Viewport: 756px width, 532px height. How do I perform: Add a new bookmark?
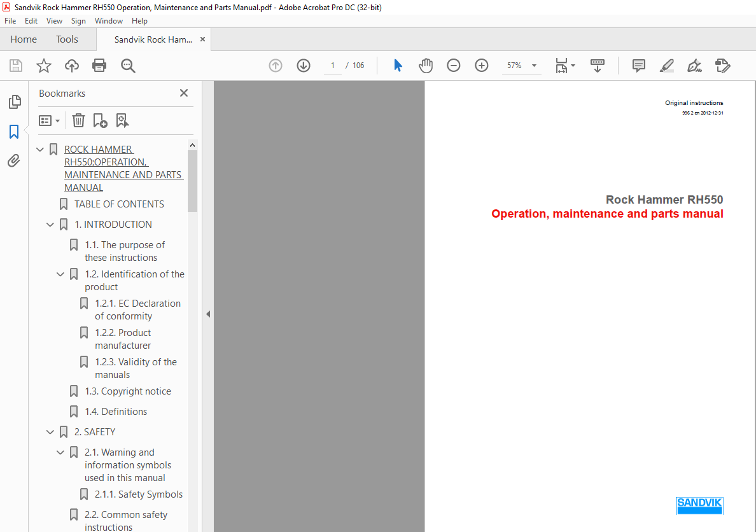100,120
